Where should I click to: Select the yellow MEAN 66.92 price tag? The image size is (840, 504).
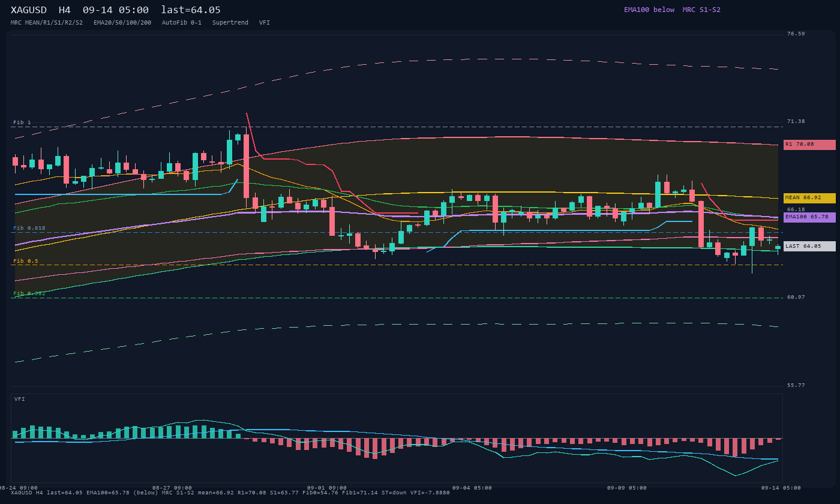pos(809,198)
